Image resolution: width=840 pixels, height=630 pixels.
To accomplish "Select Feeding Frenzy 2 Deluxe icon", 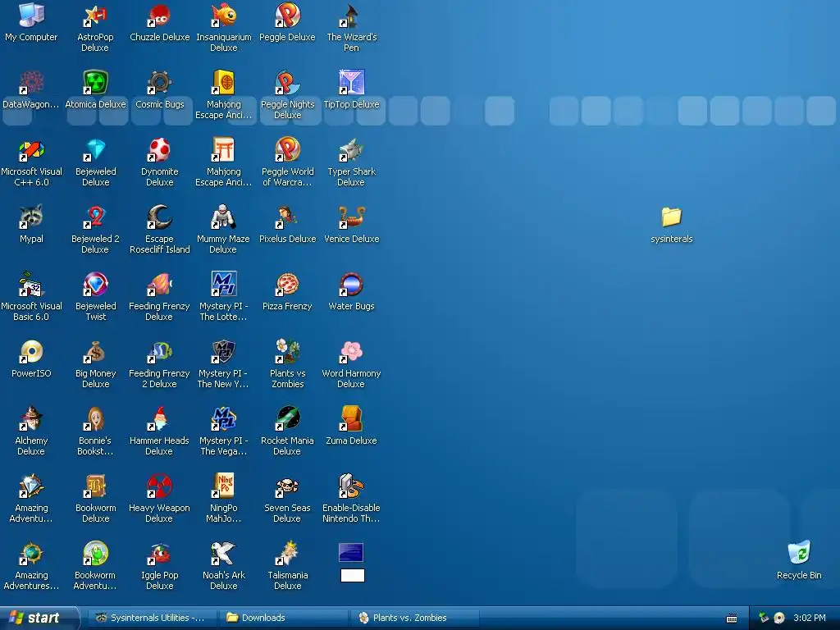I will 160,352.
